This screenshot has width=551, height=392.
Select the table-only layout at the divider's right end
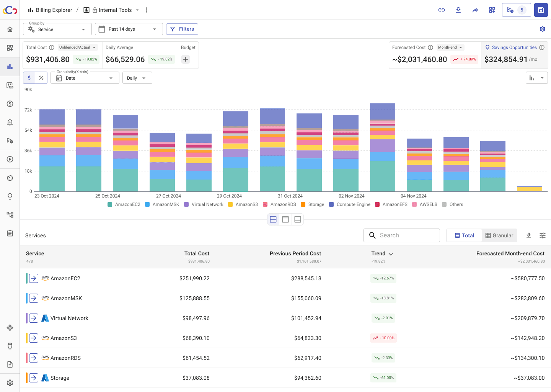[x=298, y=219]
